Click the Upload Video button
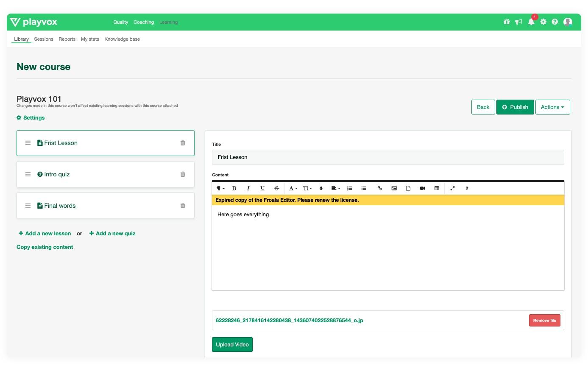 [232, 344]
